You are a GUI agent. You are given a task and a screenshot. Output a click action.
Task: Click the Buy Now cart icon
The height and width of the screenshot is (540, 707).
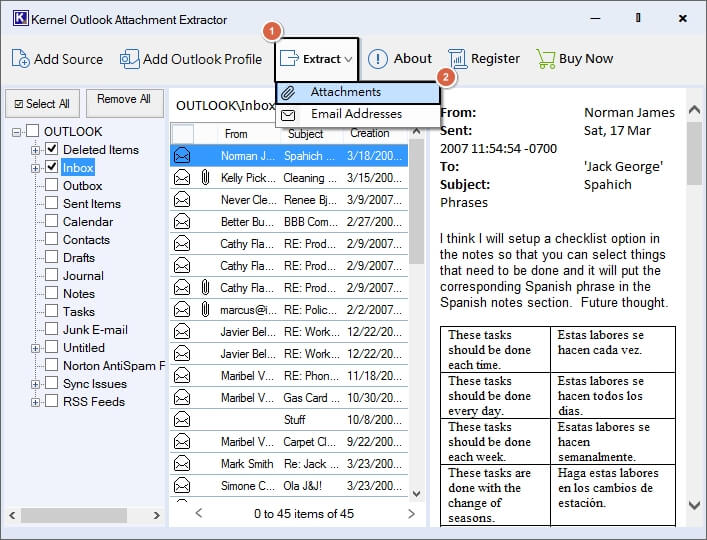pyautogui.click(x=546, y=59)
